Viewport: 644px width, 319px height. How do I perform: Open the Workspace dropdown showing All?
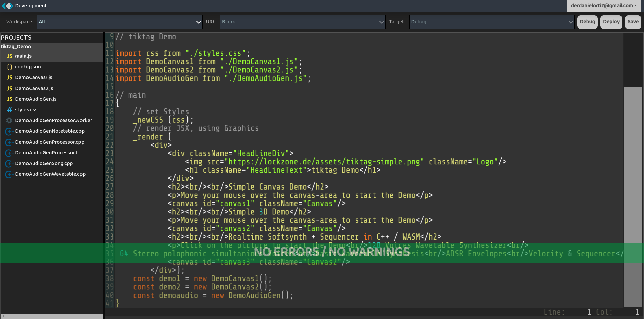click(x=119, y=22)
